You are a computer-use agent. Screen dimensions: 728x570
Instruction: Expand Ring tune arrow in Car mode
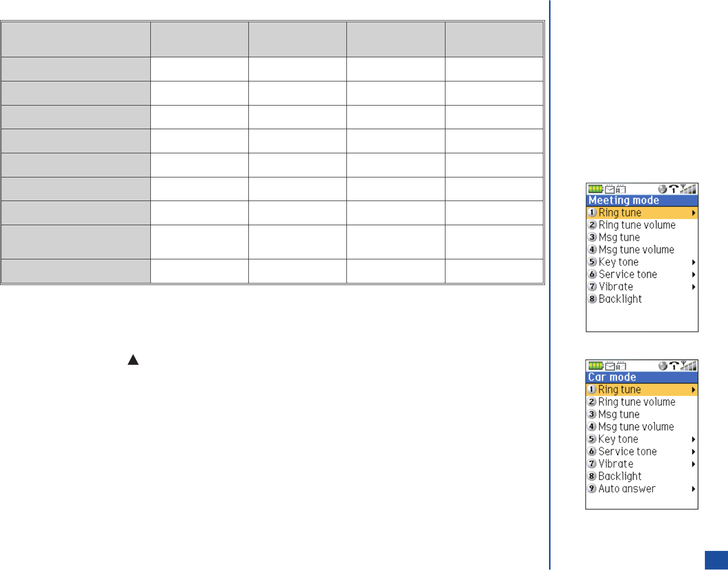(693, 390)
